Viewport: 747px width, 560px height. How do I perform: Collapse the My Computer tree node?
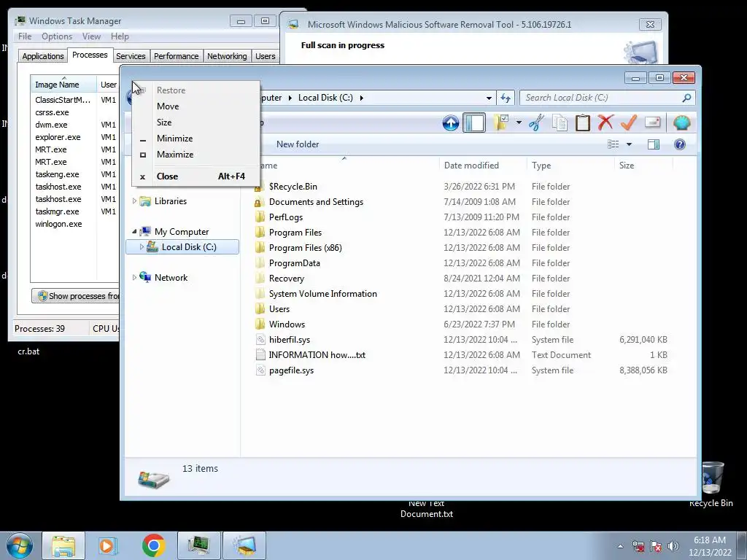point(134,231)
